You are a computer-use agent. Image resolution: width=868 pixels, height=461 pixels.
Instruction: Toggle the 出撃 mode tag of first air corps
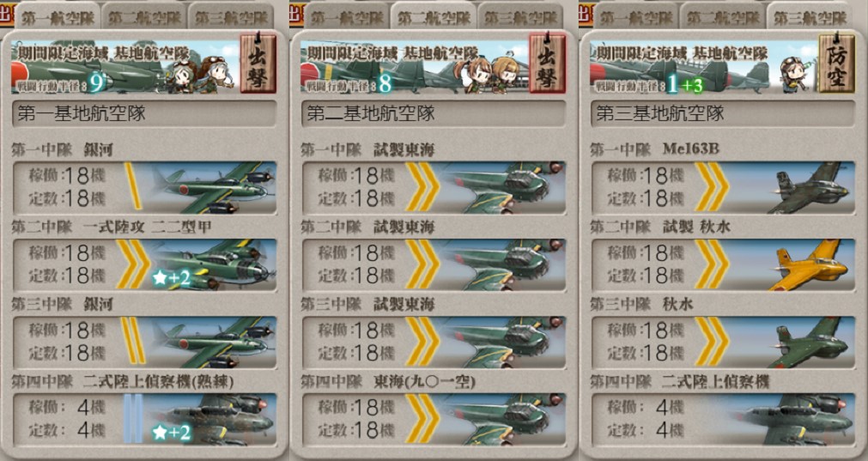[x=258, y=63]
